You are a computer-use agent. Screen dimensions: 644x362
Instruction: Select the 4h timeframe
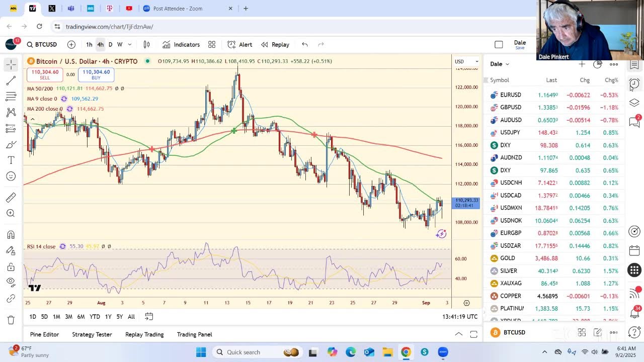pos(100,45)
